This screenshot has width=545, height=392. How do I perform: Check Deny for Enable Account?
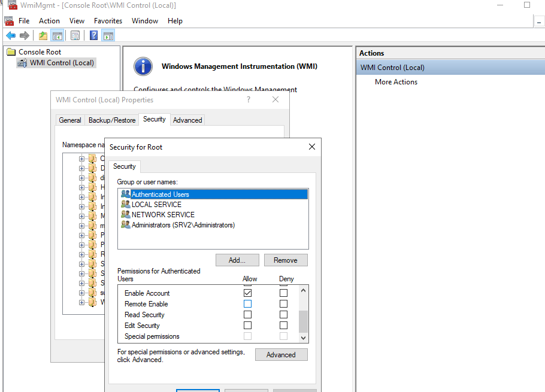pyautogui.click(x=284, y=293)
